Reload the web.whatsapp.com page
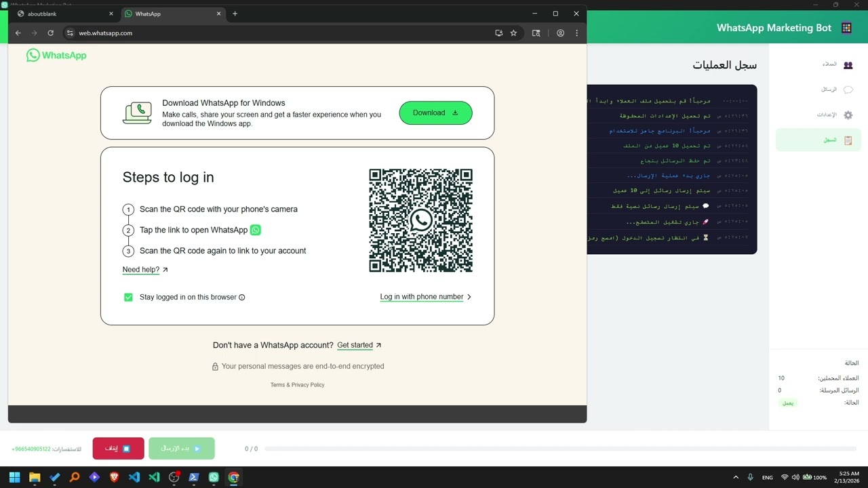 50,33
